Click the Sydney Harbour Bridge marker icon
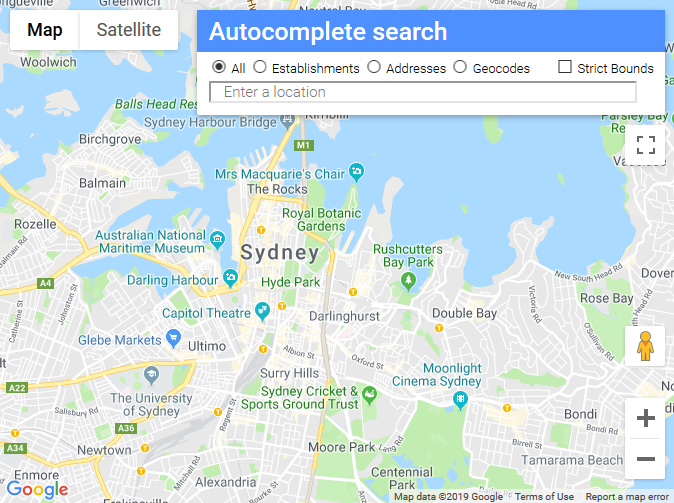Screen dimensions: 674x503 [287, 120]
